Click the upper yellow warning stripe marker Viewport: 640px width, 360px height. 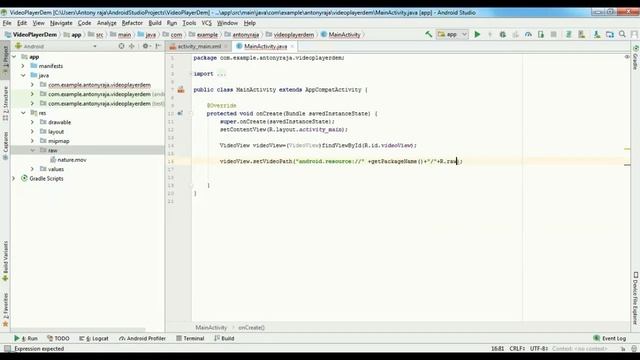tap(627, 149)
